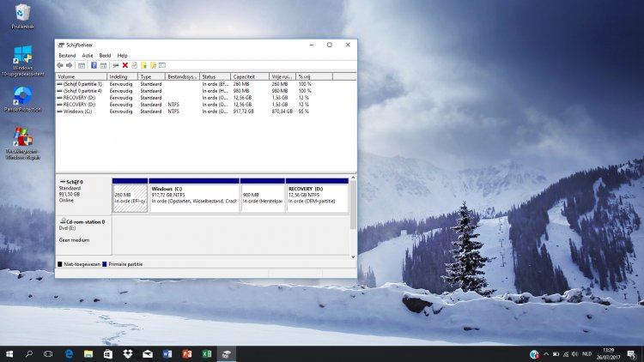
Task: Open the Actie menu
Action: pyautogui.click(x=88, y=55)
